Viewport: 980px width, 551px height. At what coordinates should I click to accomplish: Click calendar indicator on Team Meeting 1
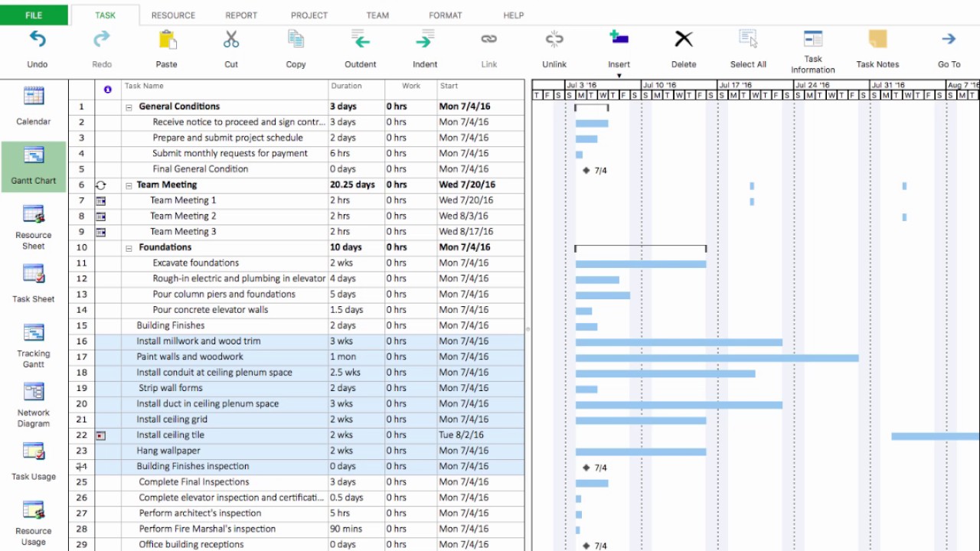(x=100, y=201)
